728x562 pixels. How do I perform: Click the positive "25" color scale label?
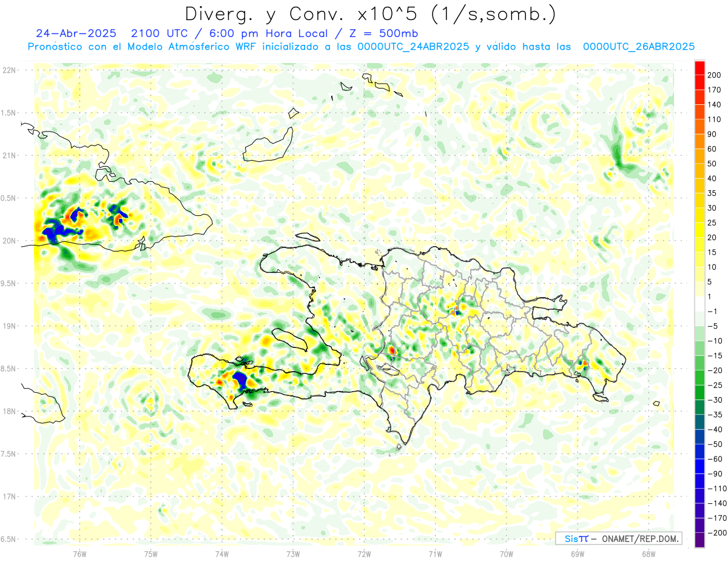(712, 222)
